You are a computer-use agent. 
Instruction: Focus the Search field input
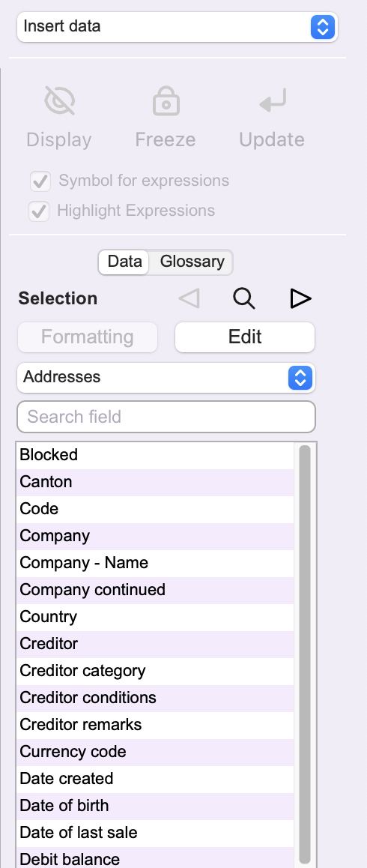pos(166,417)
